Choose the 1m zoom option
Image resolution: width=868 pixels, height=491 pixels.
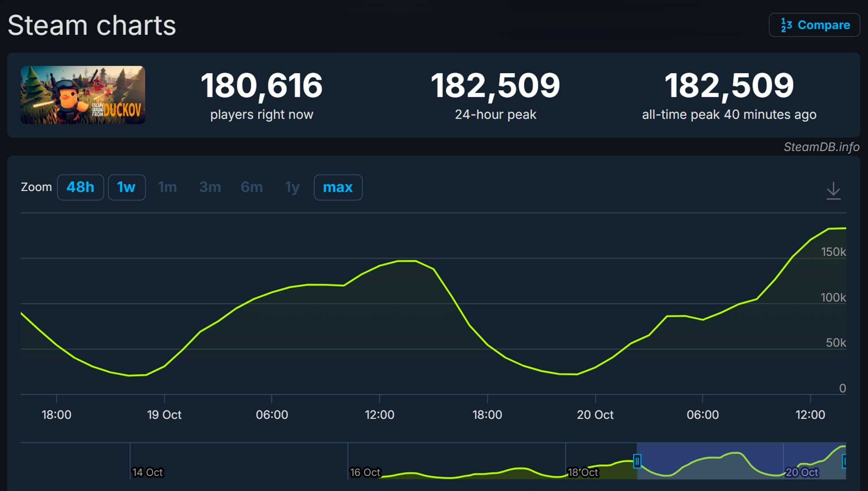point(167,187)
